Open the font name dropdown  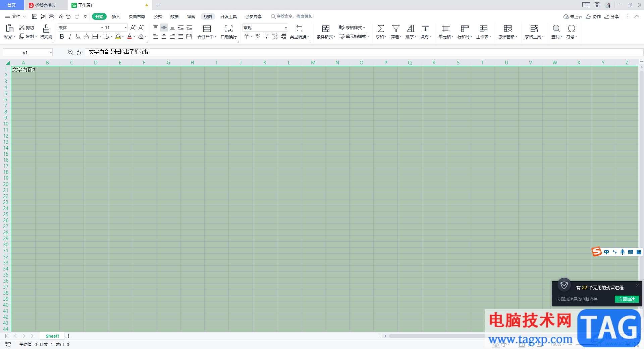coord(102,28)
